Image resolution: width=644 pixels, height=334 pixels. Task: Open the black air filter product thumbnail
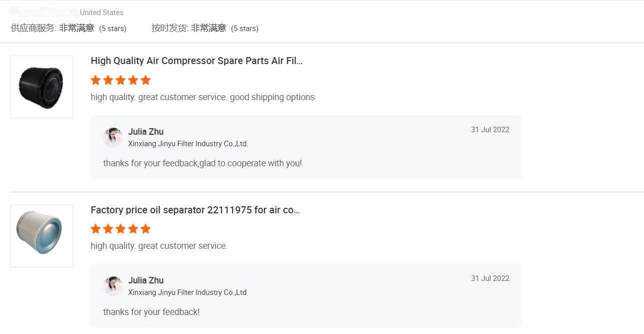click(x=41, y=87)
